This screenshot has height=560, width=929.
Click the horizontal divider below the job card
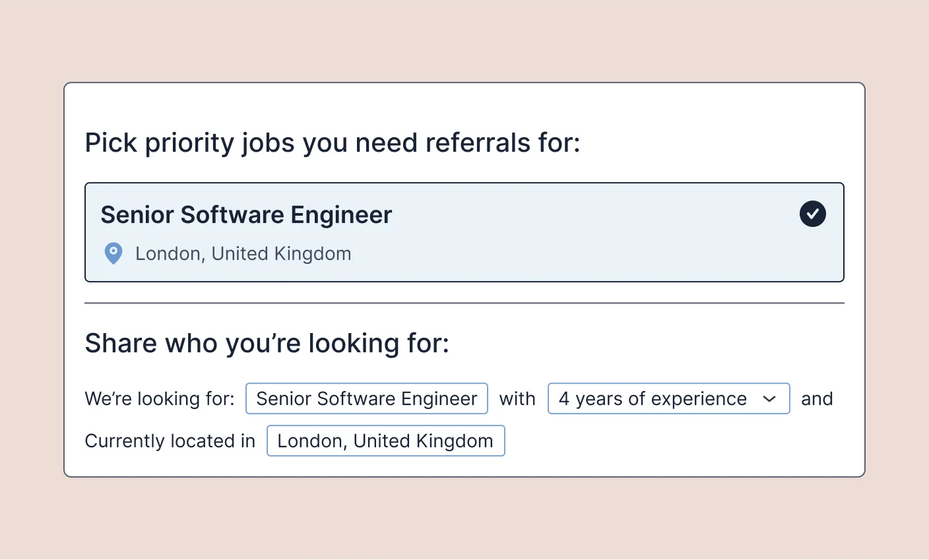tap(464, 303)
